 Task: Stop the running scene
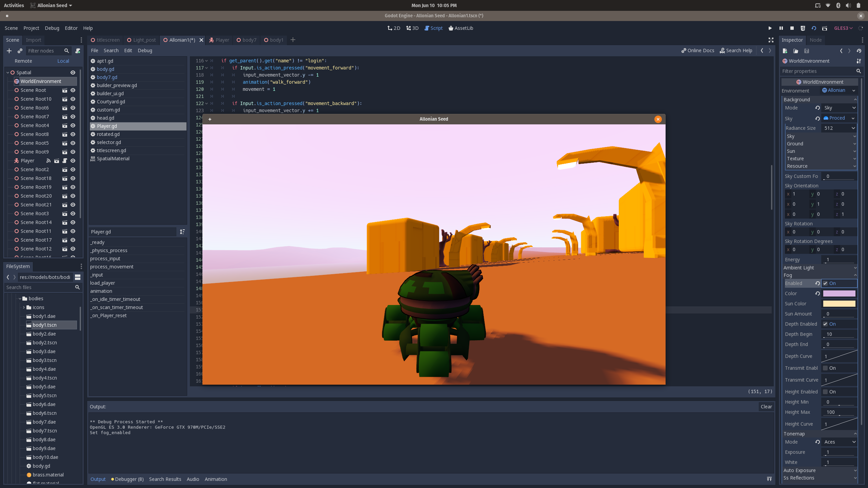point(792,28)
